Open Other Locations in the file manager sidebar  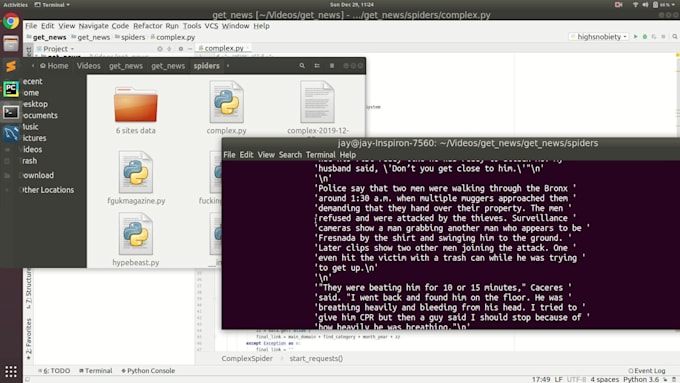[x=48, y=190]
